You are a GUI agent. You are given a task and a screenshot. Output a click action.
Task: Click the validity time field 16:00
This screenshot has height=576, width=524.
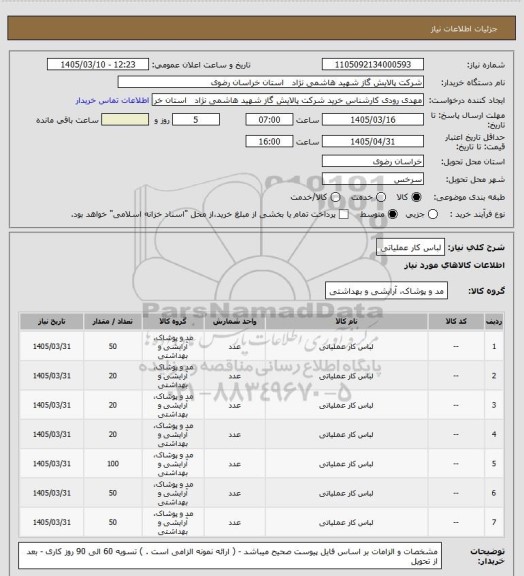click(x=269, y=141)
